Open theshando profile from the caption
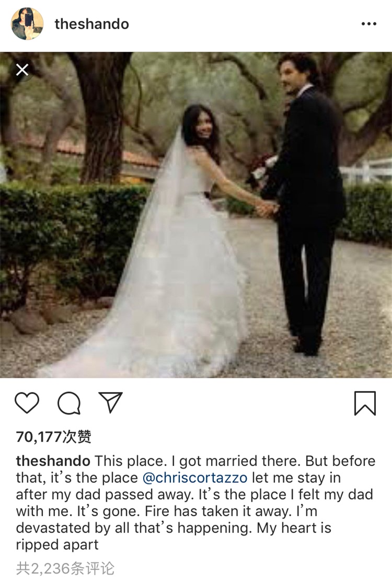This screenshot has width=392, height=577. click(x=53, y=461)
